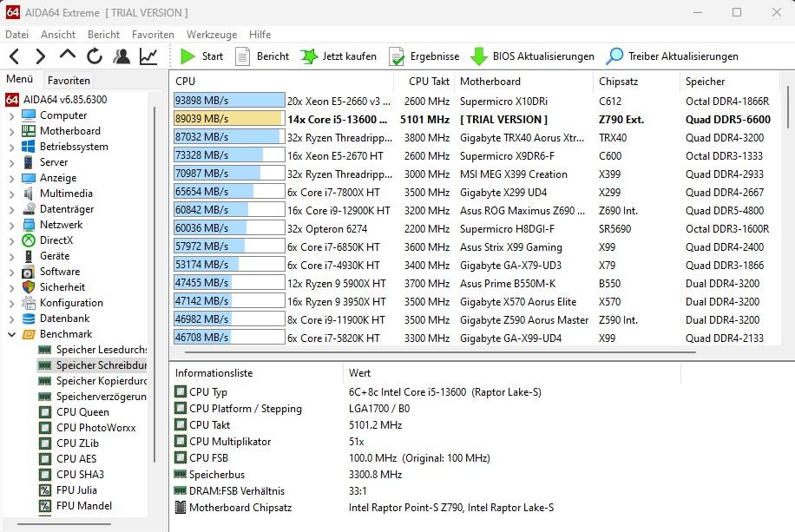Select the Anzeige display icon
Image resolution: width=795 pixels, height=532 pixels.
click(x=29, y=178)
